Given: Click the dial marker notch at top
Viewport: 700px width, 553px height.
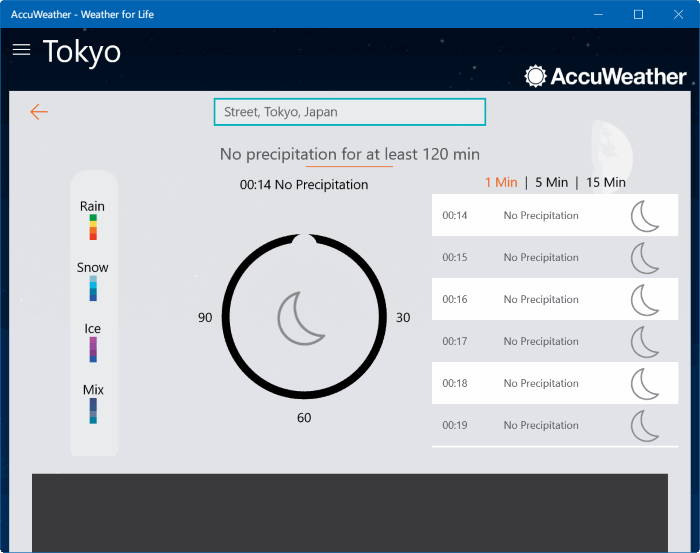Looking at the screenshot, I should coord(304,240).
